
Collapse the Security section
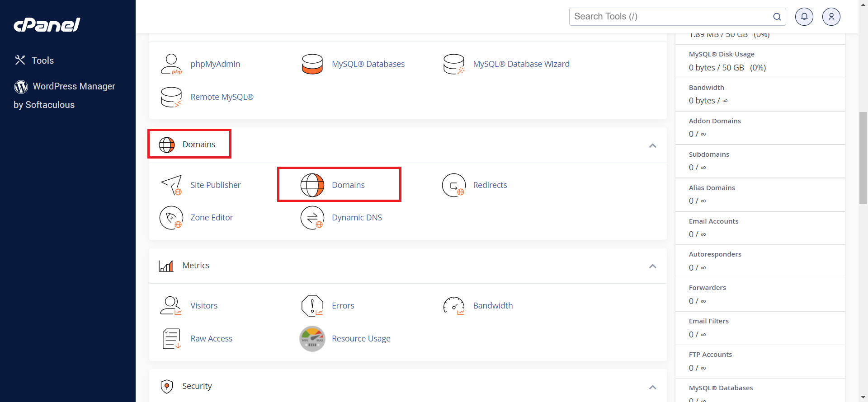point(653,387)
